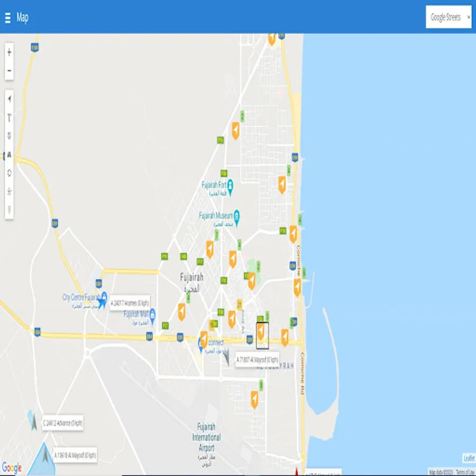
Task: Click the gray vehicle arrow beside 'A 13618 Al Wayoof'
Action: 45,454
